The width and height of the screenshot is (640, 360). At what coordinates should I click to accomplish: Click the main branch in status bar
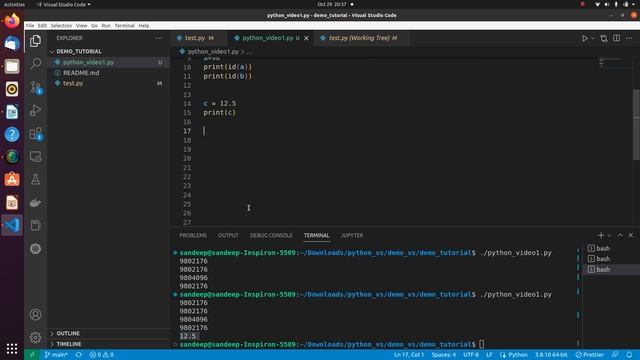pyautogui.click(x=56, y=355)
